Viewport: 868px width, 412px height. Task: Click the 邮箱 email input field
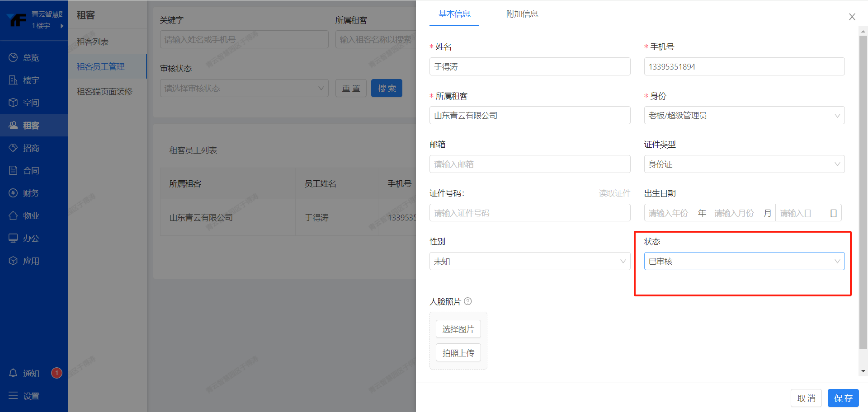pyautogui.click(x=529, y=164)
